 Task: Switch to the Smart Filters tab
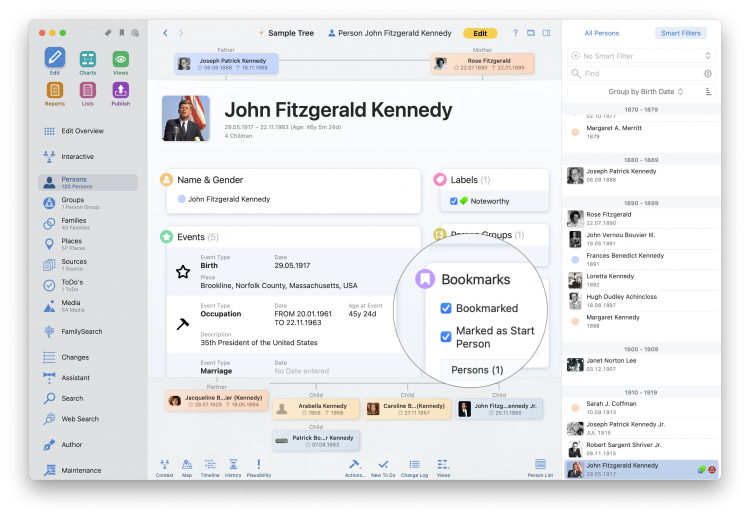(681, 33)
